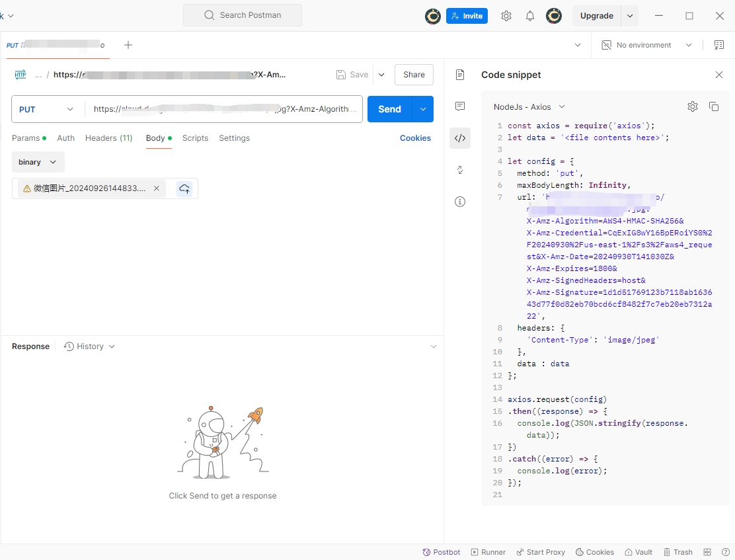Upload file to cloud storage icon
735x560 pixels.
184,188
